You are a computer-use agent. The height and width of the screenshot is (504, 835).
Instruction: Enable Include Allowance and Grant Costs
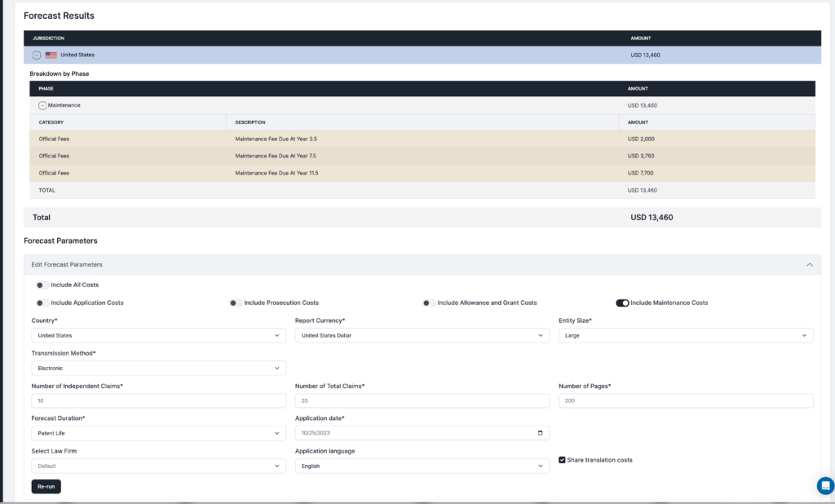[429, 303]
